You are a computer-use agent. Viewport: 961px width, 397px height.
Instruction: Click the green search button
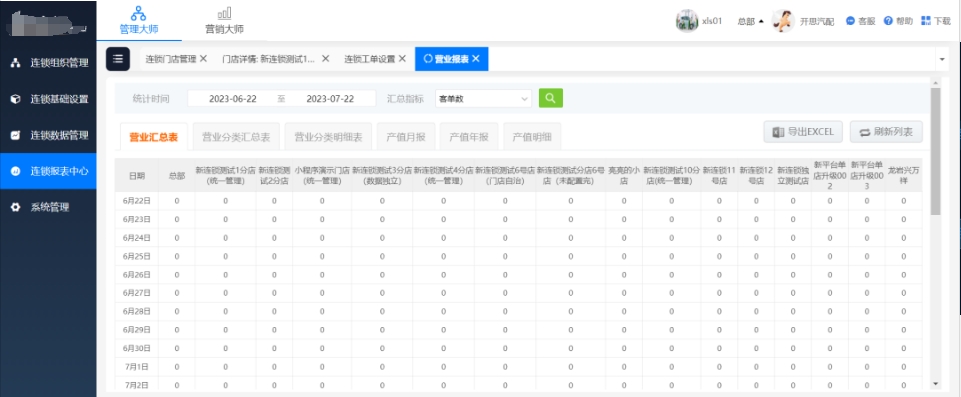click(x=550, y=98)
